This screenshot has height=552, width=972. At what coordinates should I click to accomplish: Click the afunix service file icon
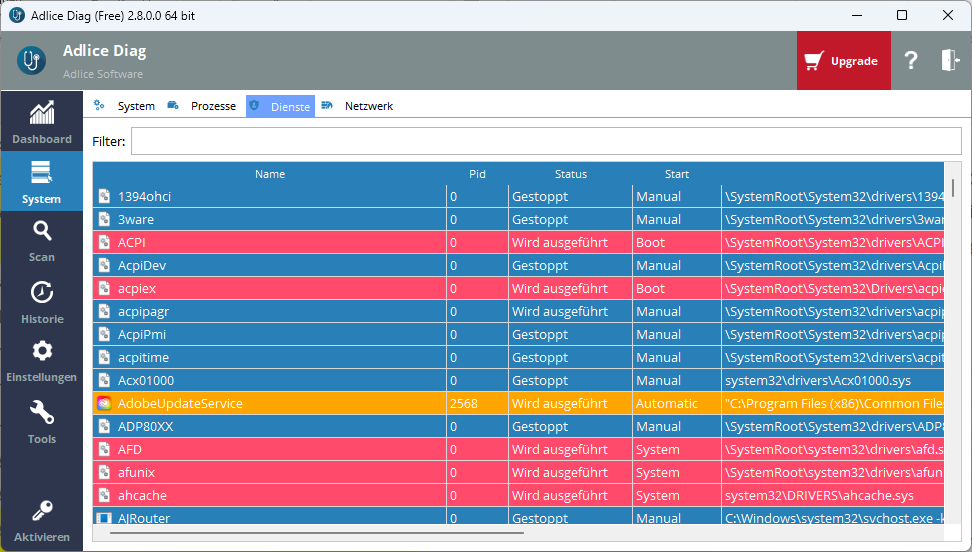point(104,473)
